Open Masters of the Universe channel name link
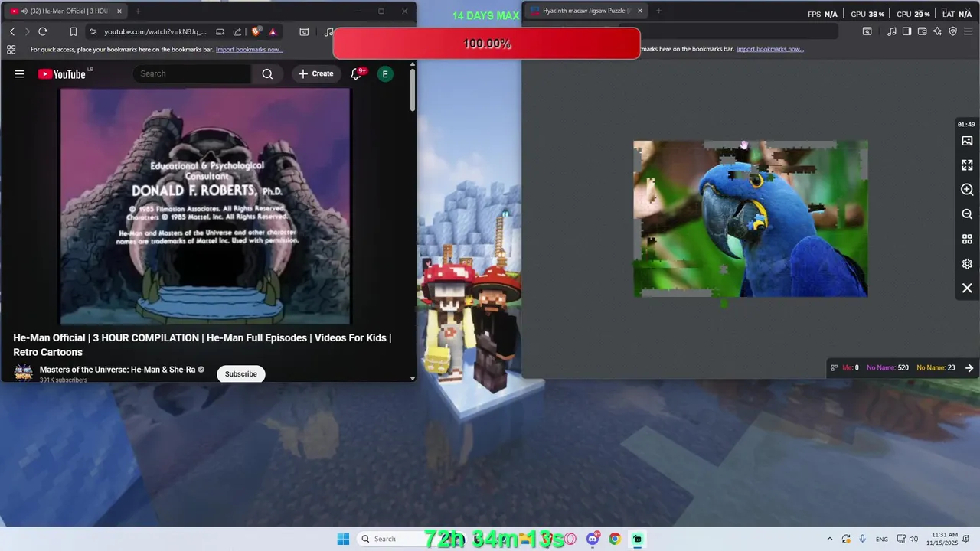The width and height of the screenshot is (980, 551). coord(117,370)
